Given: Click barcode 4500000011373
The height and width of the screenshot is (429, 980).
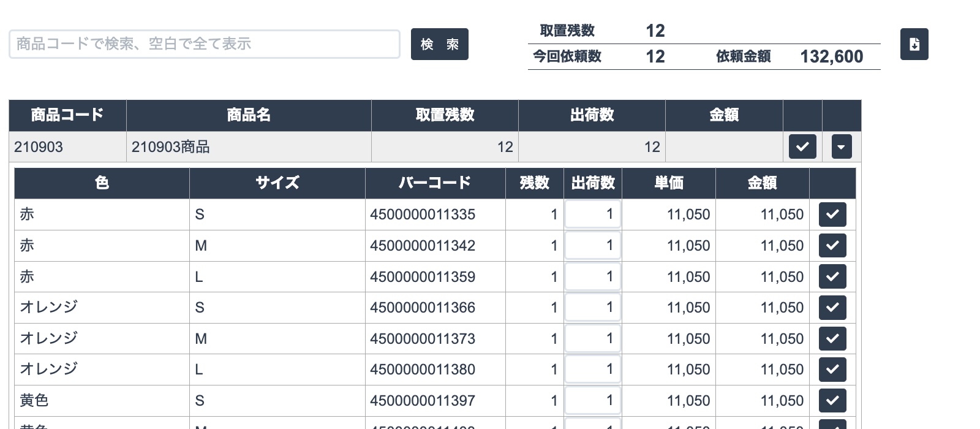Looking at the screenshot, I should (423, 339).
